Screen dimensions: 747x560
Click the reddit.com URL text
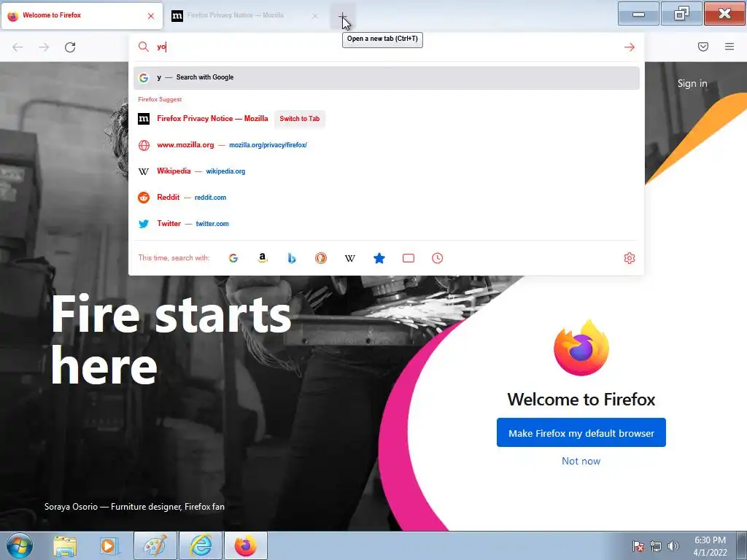210,198
